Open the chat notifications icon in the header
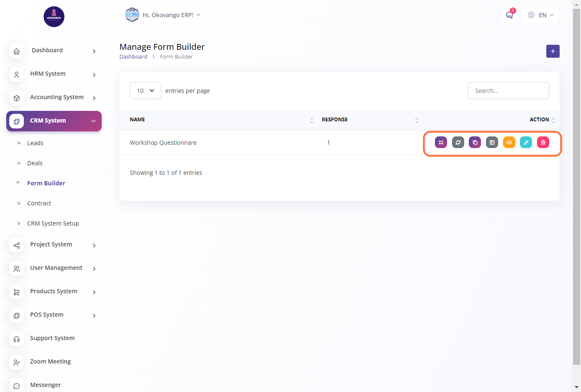The image size is (581, 392). pos(509,15)
